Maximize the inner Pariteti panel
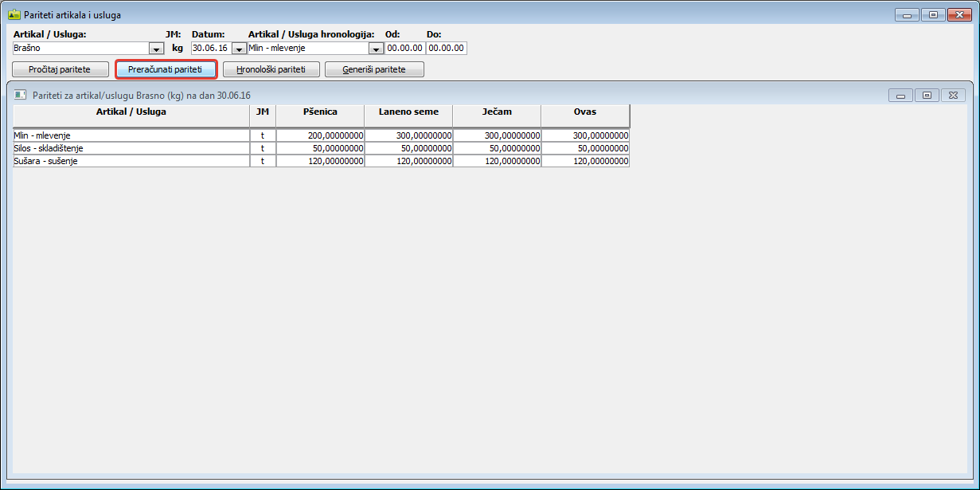Image resolution: width=980 pixels, height=490 pixels. click(927, 96)
